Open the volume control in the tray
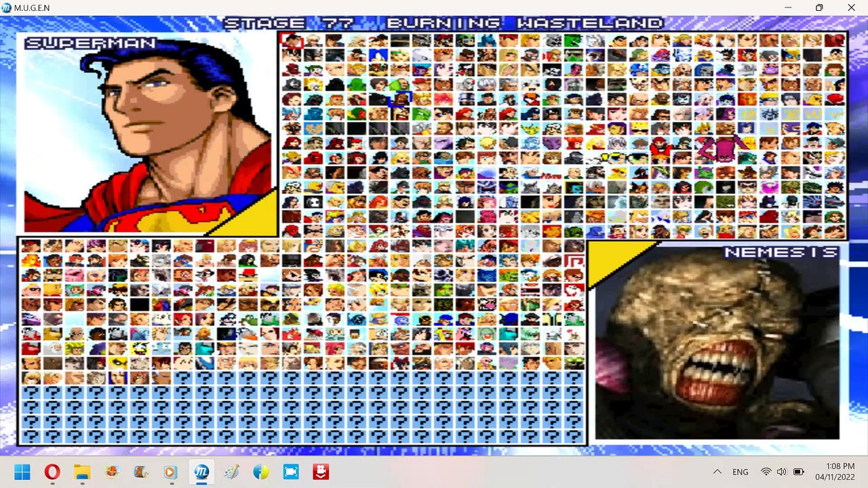Viewport: 868px width, 488px height. 782,472
